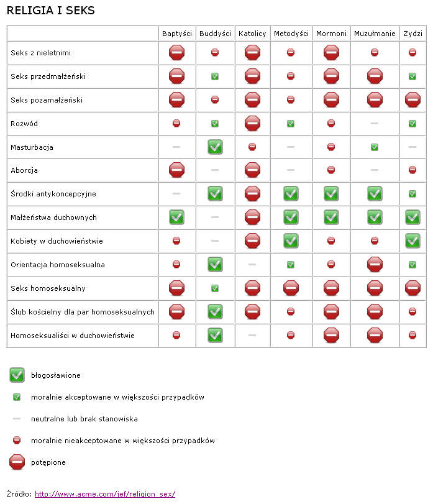
Task: Click the large green check icon in the legend
Action: 17,375
